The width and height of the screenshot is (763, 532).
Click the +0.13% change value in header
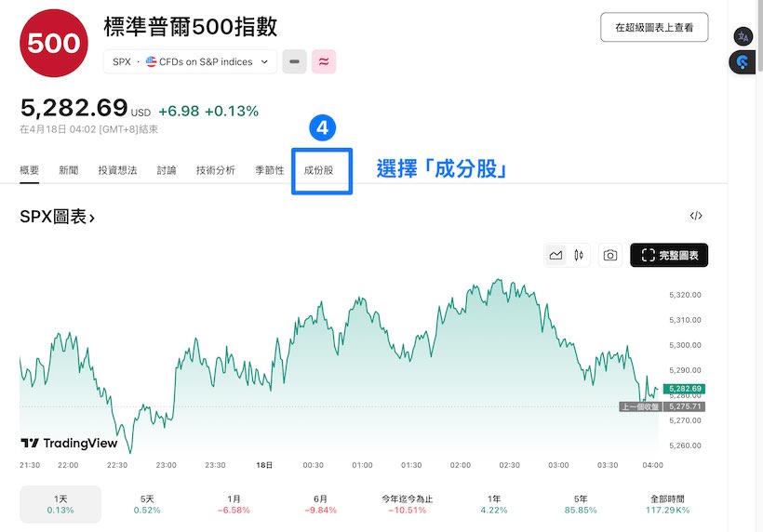pos(232,111)
